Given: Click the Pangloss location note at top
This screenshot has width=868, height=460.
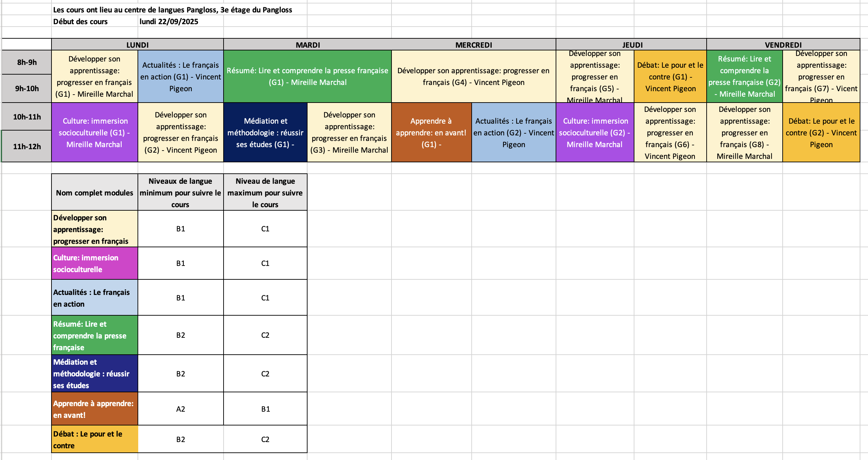Looking at the screenshot, I should [x=173, y=10].
